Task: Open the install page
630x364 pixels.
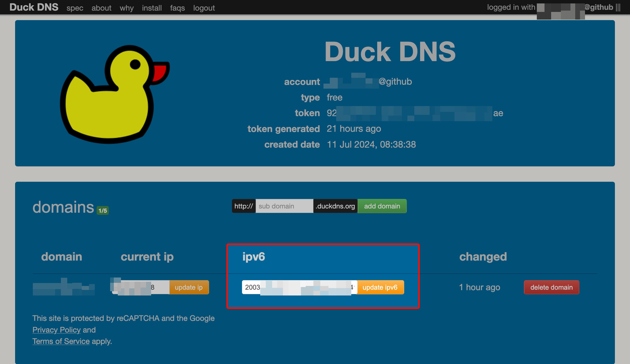Action: coord(152,8)
